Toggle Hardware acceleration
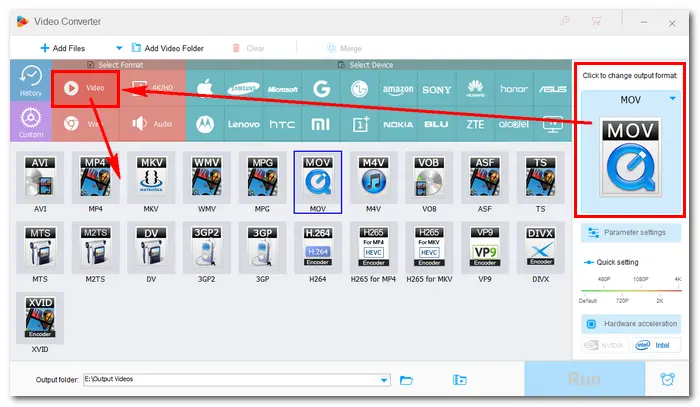This screenshot has height=407, width=700. (x=630, y=324)
